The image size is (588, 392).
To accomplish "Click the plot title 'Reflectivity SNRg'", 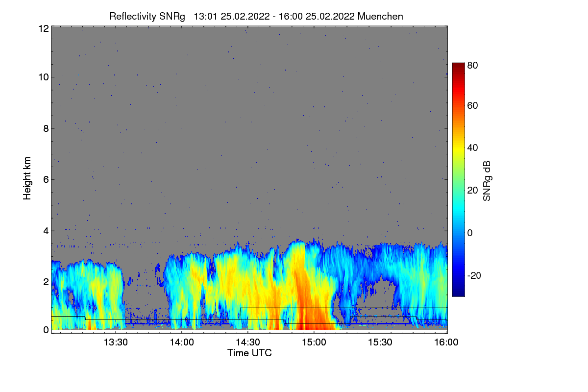I will 147,16.
